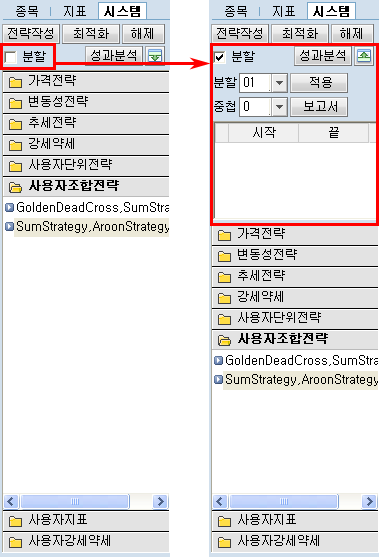Expand 사용자단위전략 folder in left panel
This screenshot has height=557, width=379.
(x=86, y=166)
